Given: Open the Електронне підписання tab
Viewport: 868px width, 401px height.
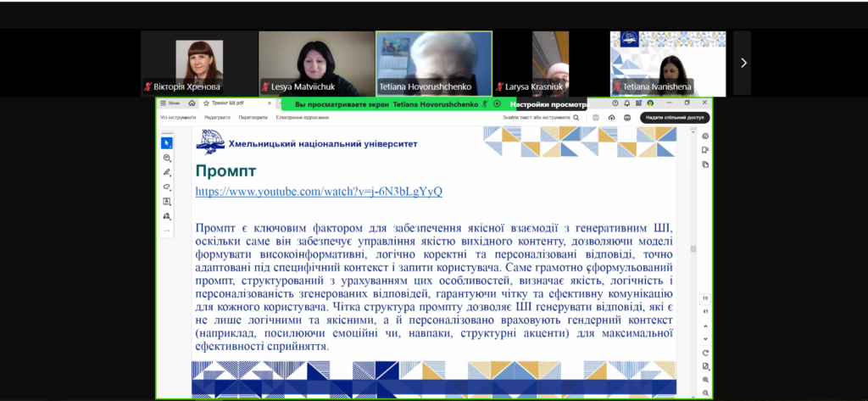Looking at the screenshot, I should 302,117.
